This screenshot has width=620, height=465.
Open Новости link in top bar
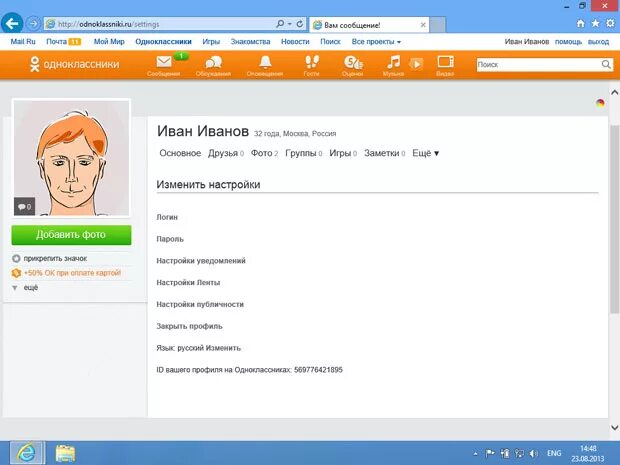pos(295,42)
